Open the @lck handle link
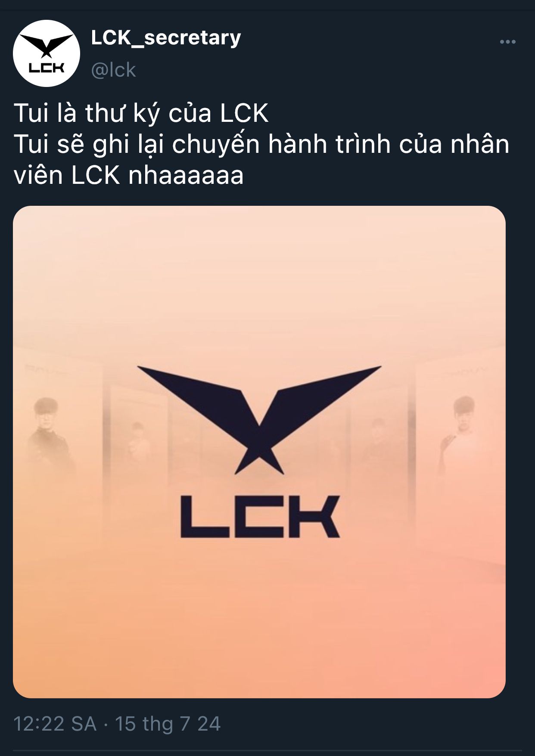This screenshot has width=535, height=756. coord(114,70)
